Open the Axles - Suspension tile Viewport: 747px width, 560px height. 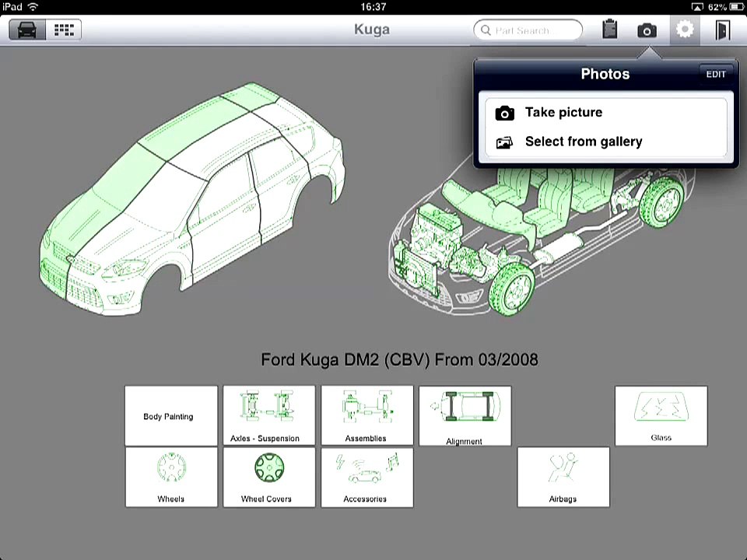point(269,415)
